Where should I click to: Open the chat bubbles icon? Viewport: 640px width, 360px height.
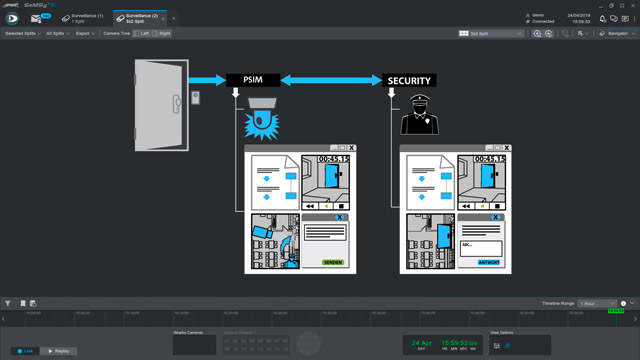(613, 19)
